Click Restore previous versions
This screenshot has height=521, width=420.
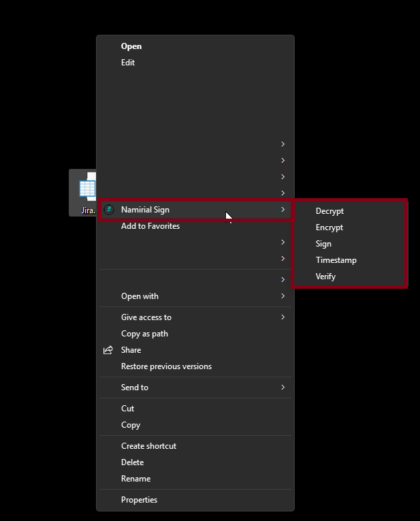coord(166,366)
